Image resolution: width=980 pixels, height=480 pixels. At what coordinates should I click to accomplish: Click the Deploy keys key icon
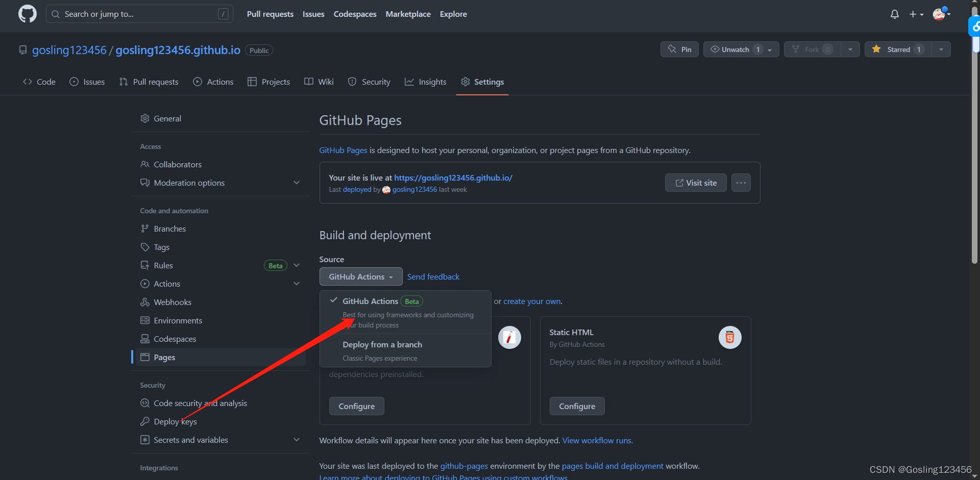(x=145, y=421)
